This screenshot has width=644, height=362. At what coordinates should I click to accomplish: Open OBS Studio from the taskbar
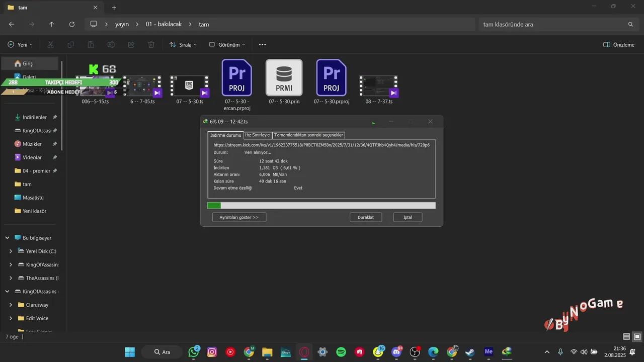tap(415, 352)
